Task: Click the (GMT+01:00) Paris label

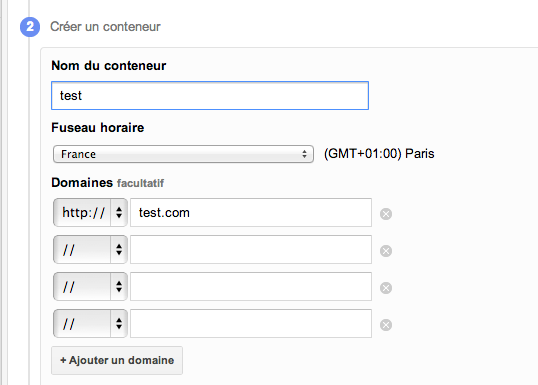Action: point(379,154)
